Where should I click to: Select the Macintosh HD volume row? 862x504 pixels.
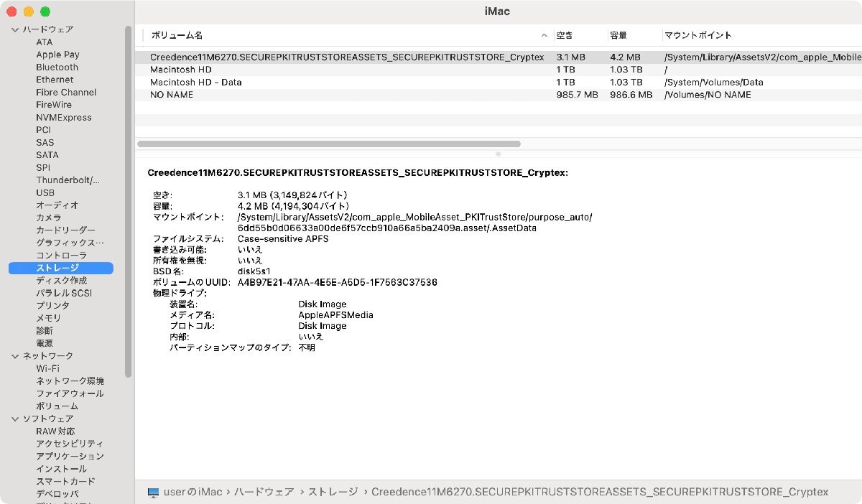click(x=499, y=70)
